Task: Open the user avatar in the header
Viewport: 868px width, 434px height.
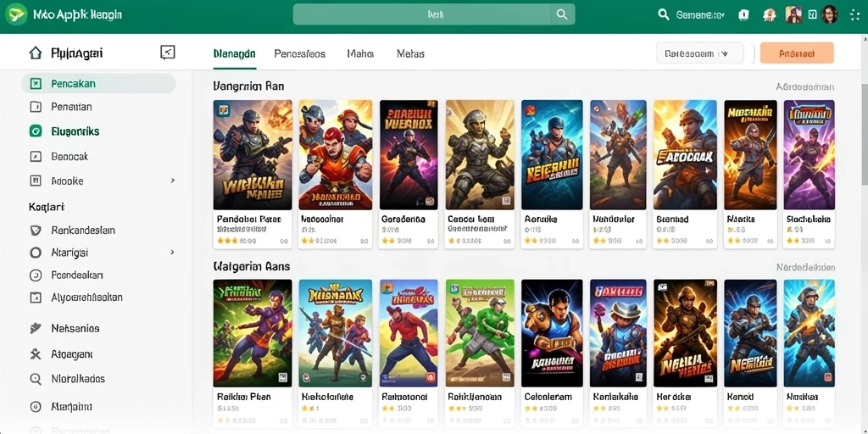Action: [x=829, y=15]
